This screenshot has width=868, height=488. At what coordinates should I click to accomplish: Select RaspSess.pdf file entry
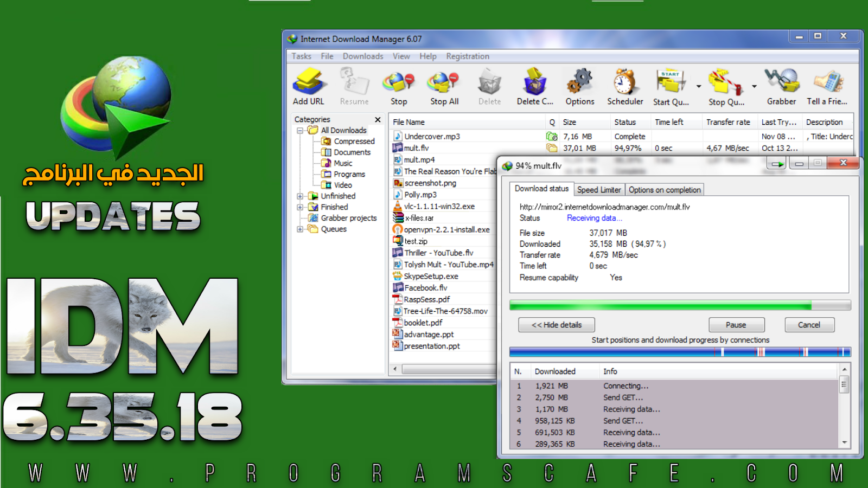[422, 299]
